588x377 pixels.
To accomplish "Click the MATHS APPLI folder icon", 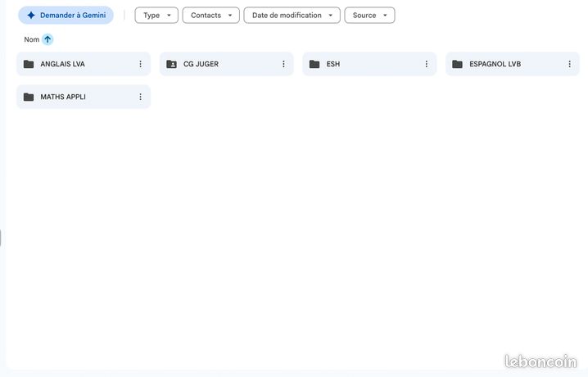I will pos(29,97).
